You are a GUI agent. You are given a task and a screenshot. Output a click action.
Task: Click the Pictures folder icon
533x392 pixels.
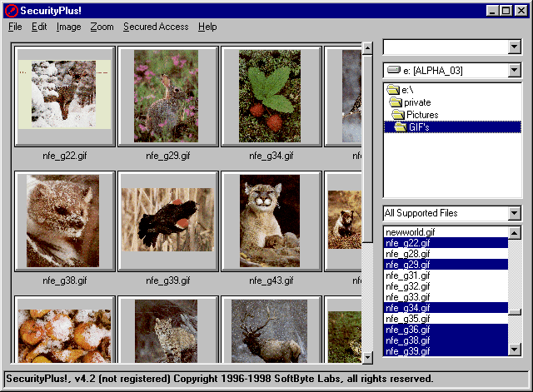[398, 114]
